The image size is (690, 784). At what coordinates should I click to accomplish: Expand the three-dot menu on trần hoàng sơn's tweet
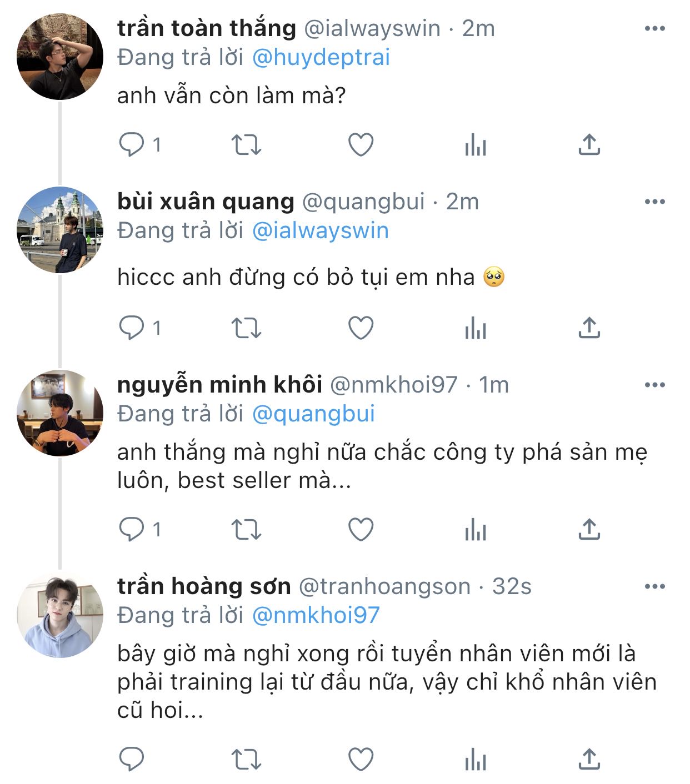(x=654, y=587)
